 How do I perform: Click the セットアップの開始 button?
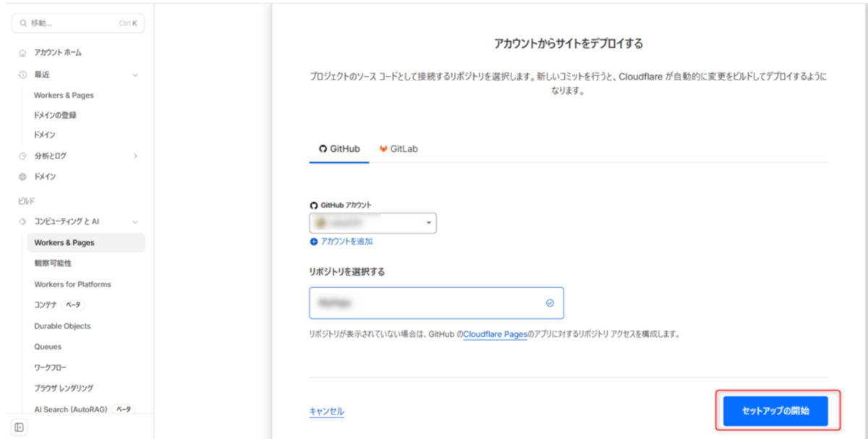click(775, 411)
